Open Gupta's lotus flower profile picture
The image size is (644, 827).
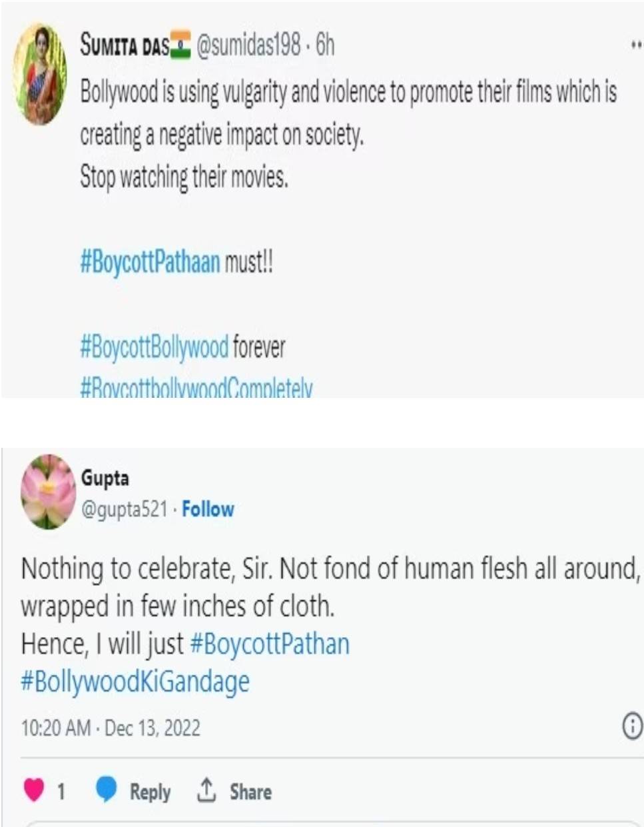coord(48,492)
